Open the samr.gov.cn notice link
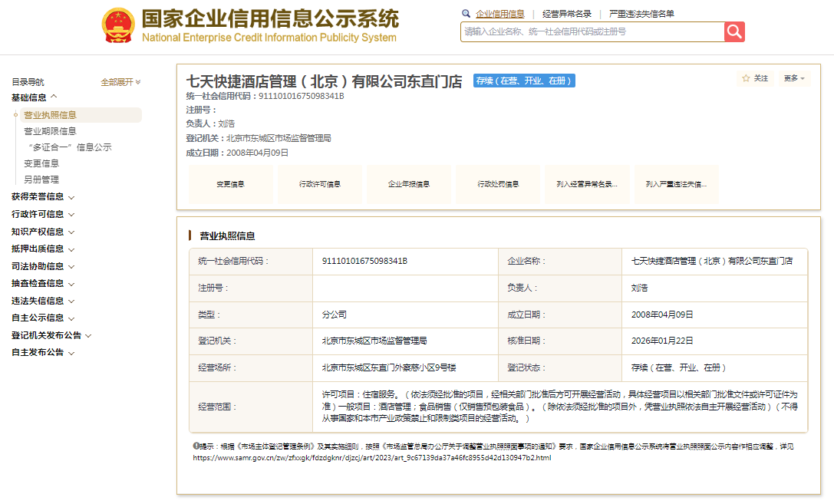The width and height of the screenshot is (834, 504). click(371, 457)
